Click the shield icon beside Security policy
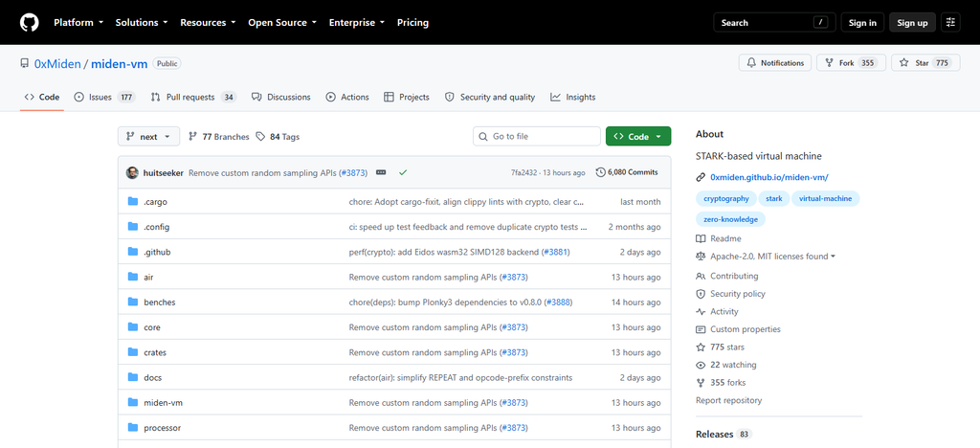The width and height of the screenshot is (980, 448). (700, 294)
